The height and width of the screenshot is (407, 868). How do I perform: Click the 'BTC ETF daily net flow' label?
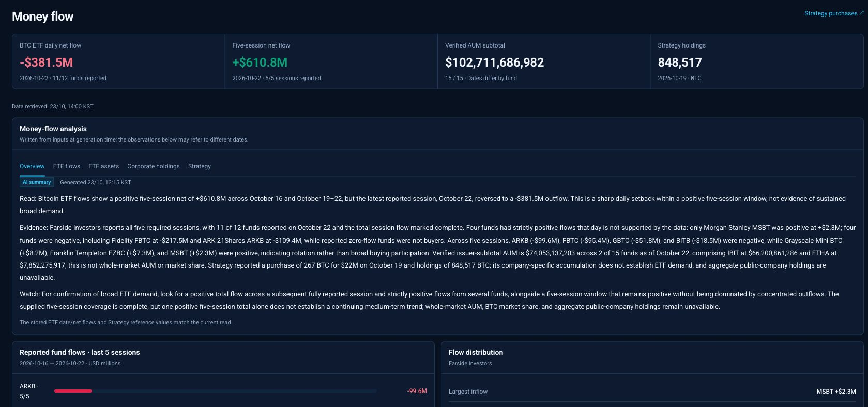pos(51,45)
